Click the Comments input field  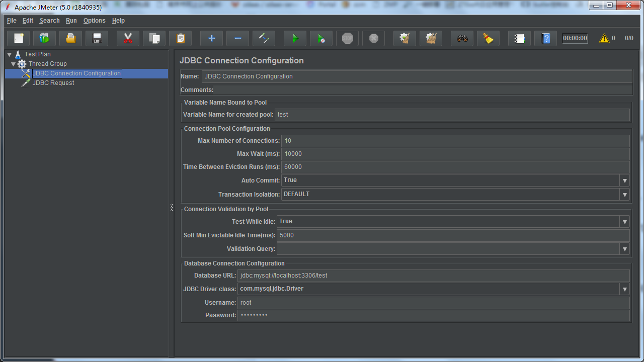[424, 90]
